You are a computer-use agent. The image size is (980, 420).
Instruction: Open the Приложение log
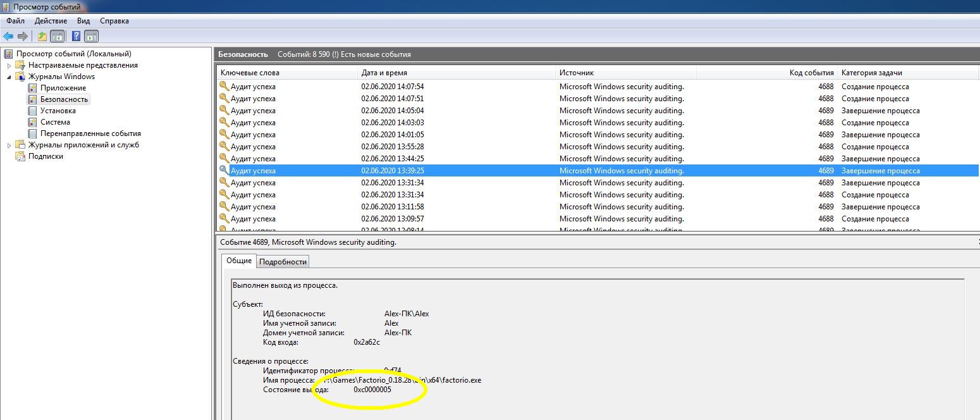[63, 88]
